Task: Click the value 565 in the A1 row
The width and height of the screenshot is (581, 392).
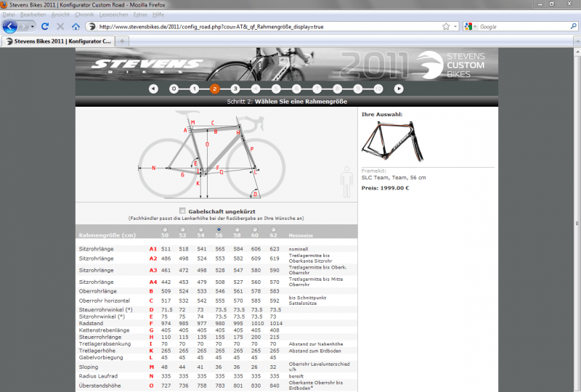Action: point(220,249)
